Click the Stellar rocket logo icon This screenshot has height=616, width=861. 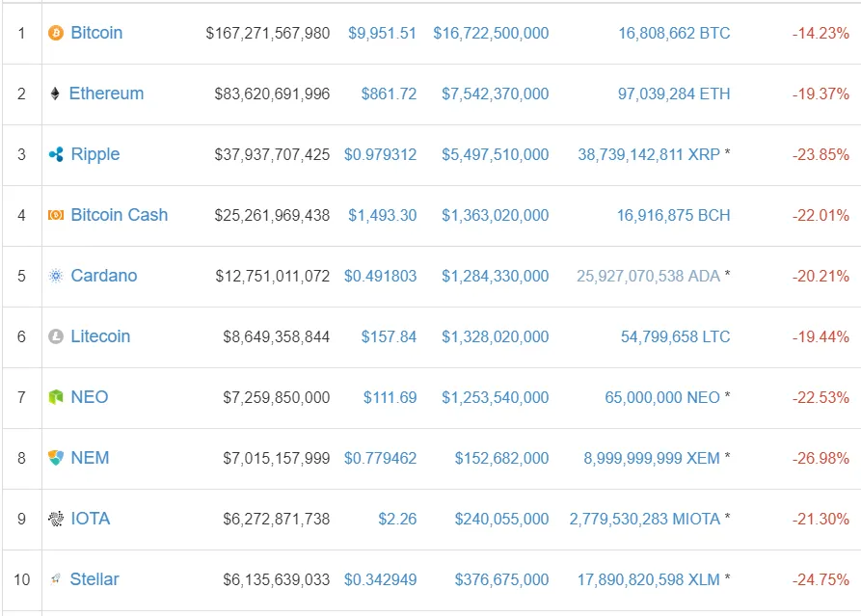[x=55, y=579]
